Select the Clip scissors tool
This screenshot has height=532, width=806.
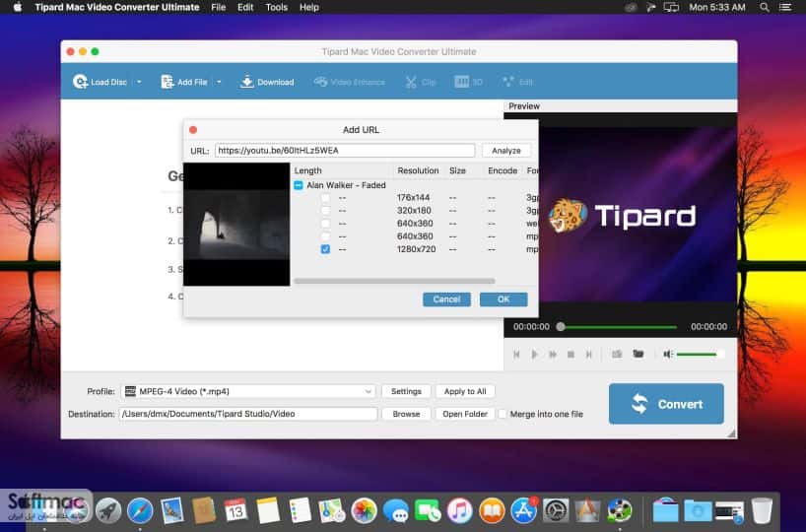[420, 82]
